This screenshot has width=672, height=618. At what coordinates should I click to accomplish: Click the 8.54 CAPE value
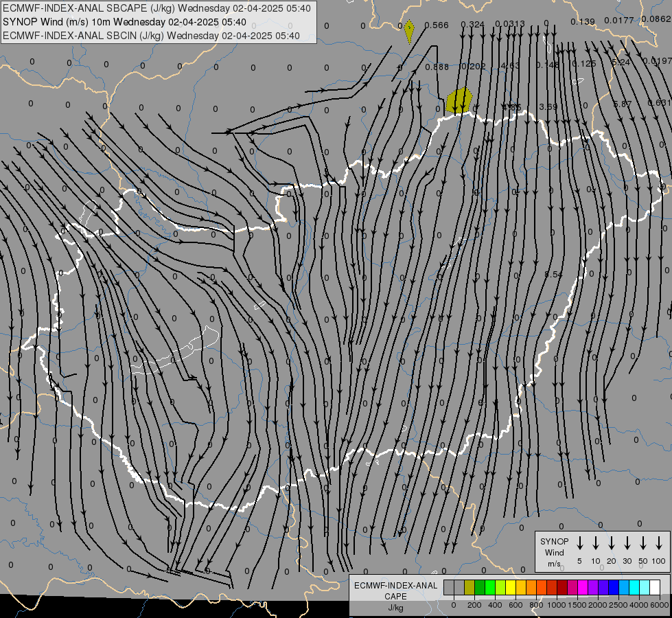pyautogui.click(x=553, y=274)
